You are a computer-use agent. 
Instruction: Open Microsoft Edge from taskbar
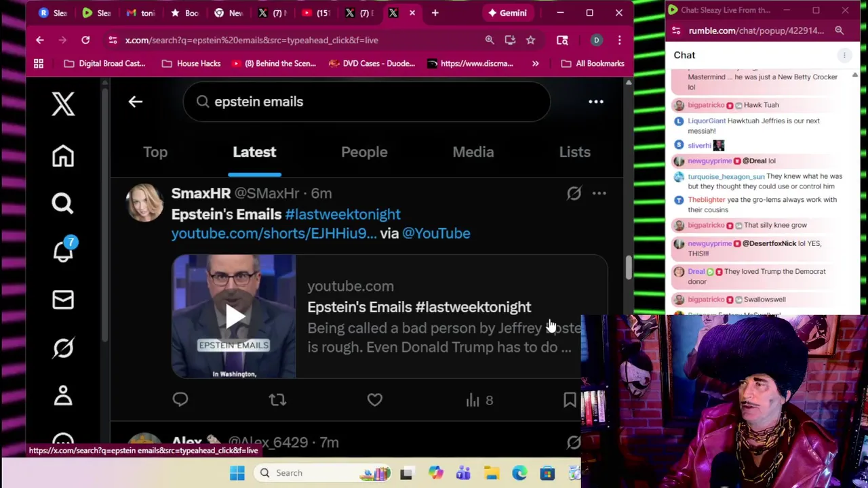pyautogui.click(x=519, y=473)
